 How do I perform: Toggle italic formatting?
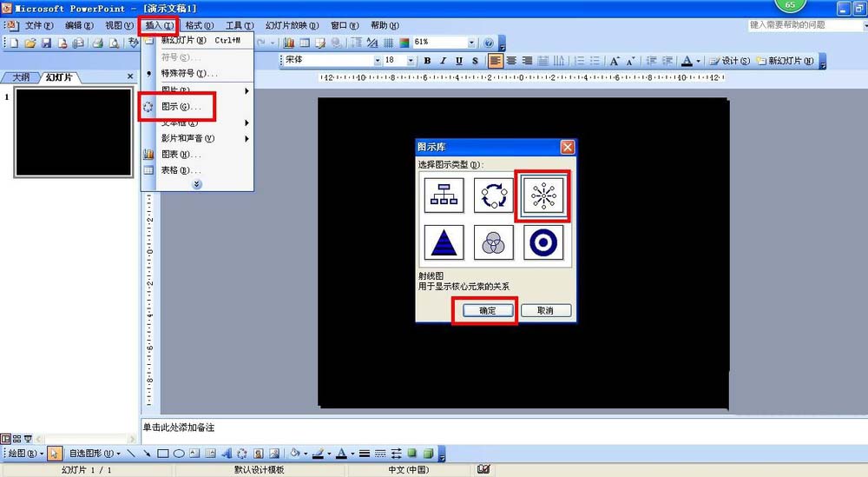point(443,61)
